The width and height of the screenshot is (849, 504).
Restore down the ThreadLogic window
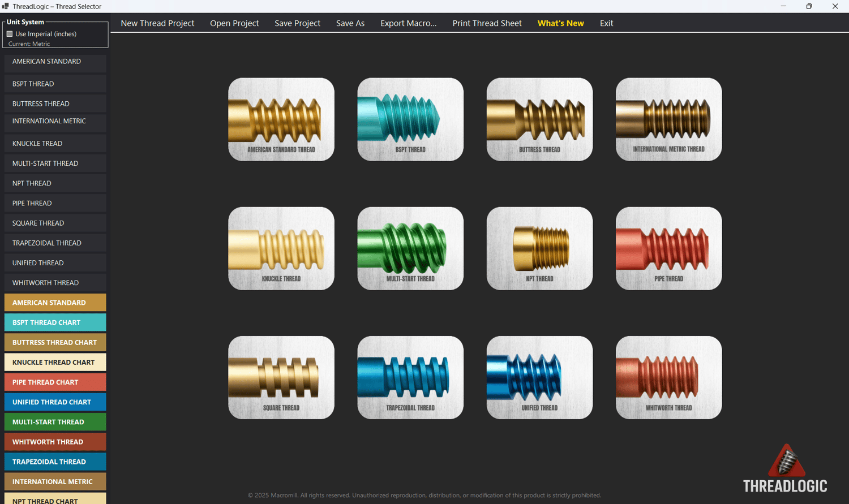pos(809,6)
